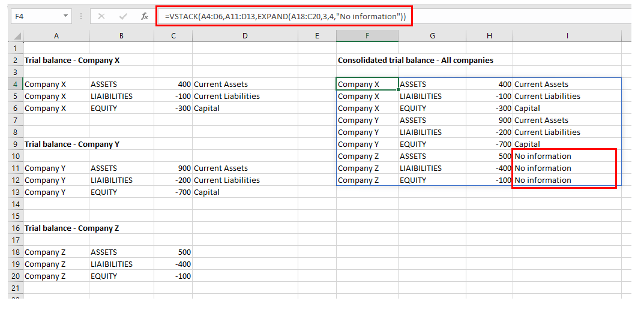The width and height of the screenshot is (644, 310).
Task: Click cell I8 Current Liabilities in column I
Action: (x=567, y=132)
